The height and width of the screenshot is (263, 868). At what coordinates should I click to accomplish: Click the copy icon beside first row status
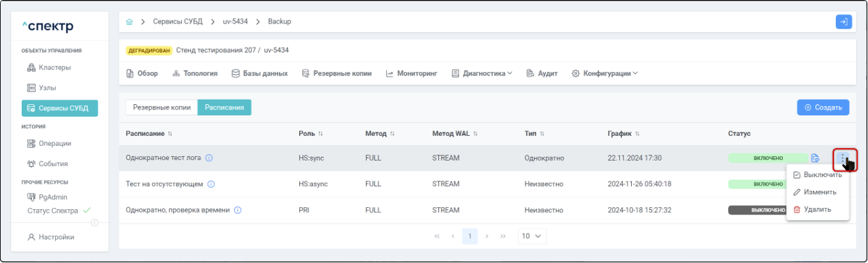click(816, 158)
